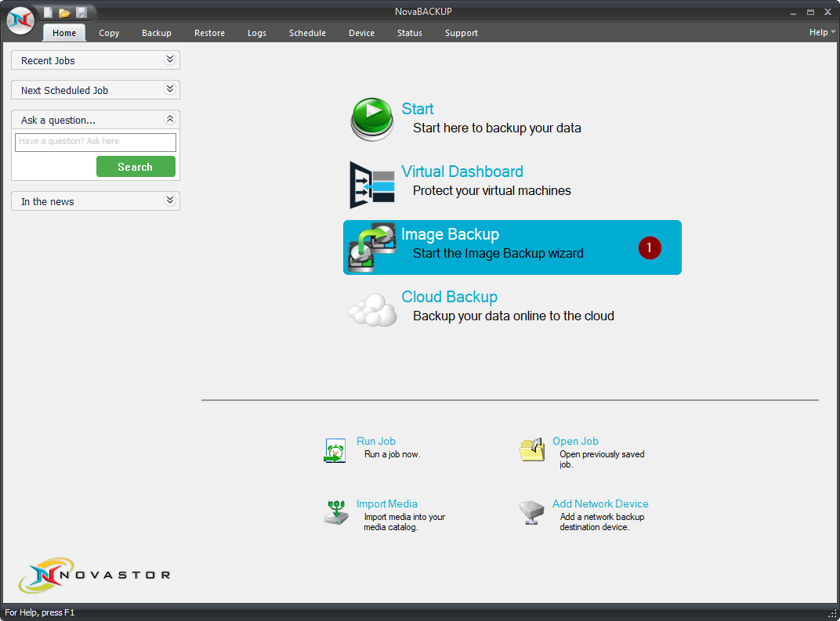840x621 pixels.
Task: Click "Run a job now." description
Action: pyautogui.click(x=392, y=454)
